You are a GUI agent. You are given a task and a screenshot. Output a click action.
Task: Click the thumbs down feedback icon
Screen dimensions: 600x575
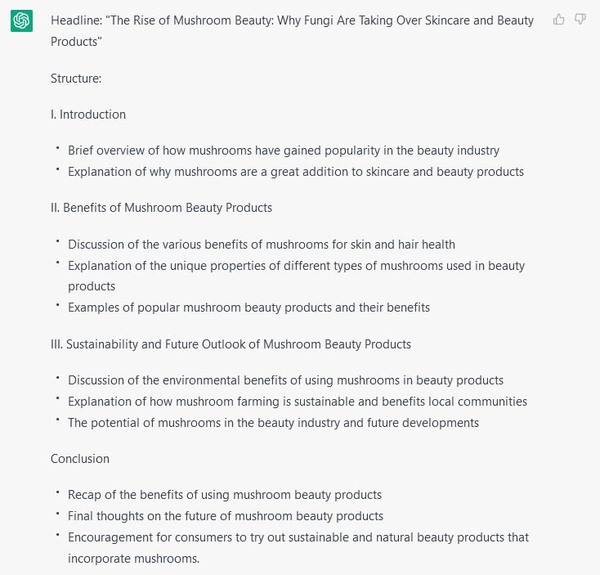(x=580, y=19)
